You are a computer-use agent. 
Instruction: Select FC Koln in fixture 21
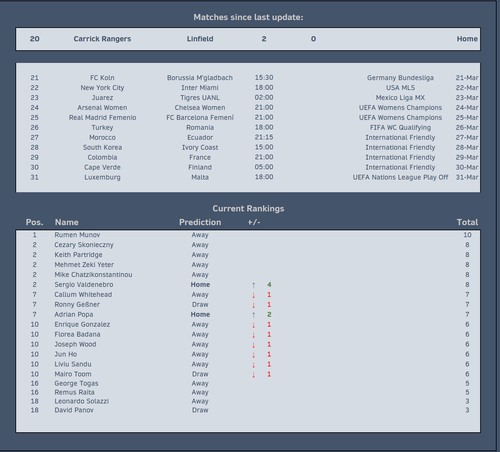(x=102, y=78)
